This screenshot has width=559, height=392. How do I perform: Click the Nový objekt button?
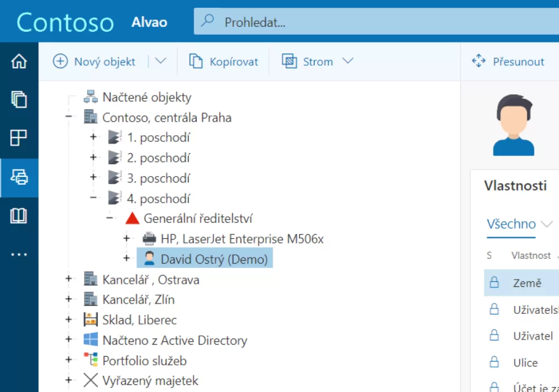94,61
